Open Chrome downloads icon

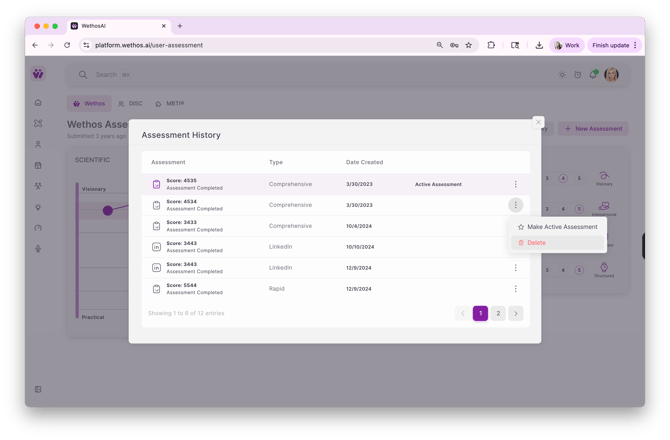(539, 45)
